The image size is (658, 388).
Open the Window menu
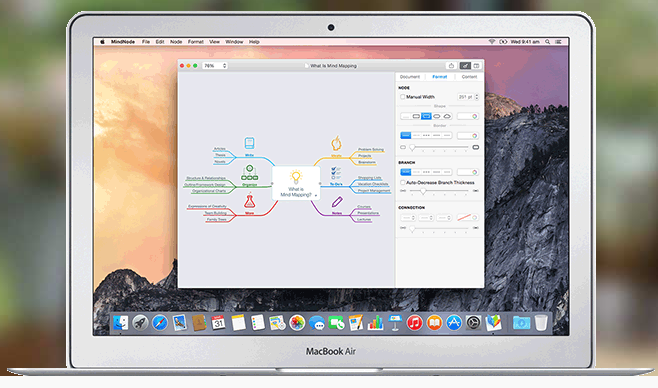pos(234,42)
